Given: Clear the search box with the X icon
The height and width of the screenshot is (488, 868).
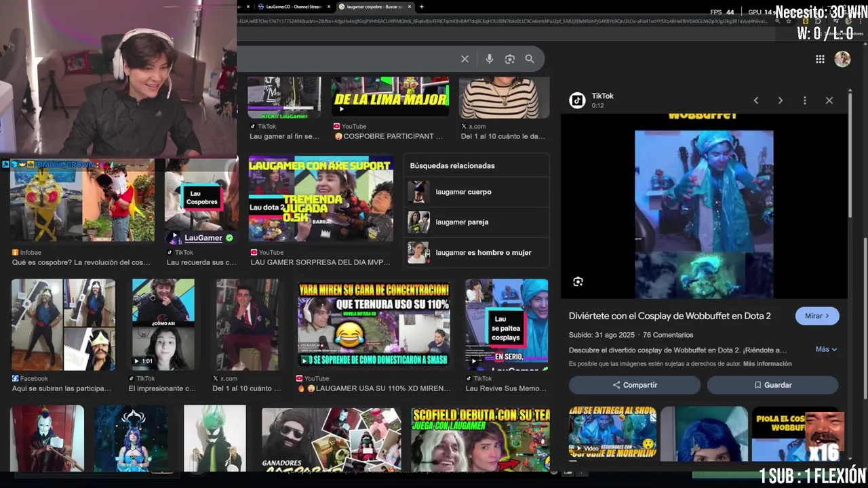Looking at the screenshot, I should point(465,59).
